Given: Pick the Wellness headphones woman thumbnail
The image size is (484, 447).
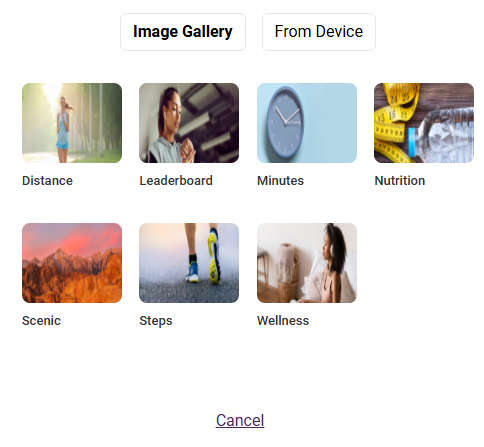Looking at the screenshot, I should (307, 263).
